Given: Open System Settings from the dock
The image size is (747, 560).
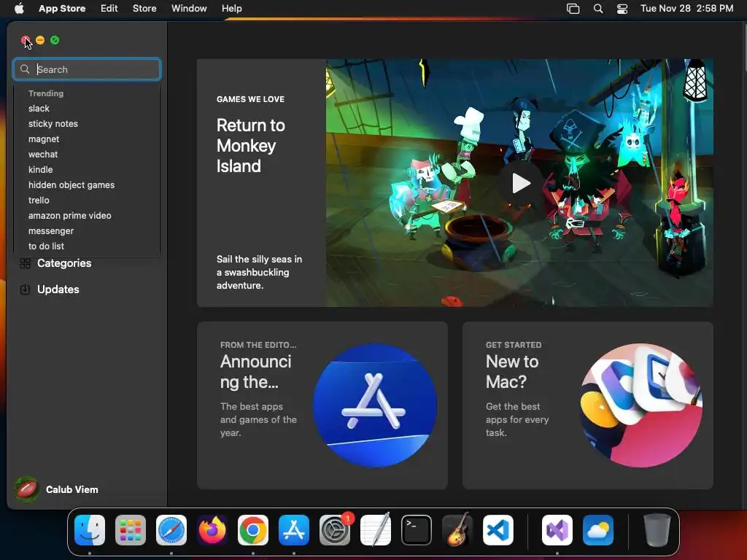Looking at the screenshot, I should click(x=335, y=530).
